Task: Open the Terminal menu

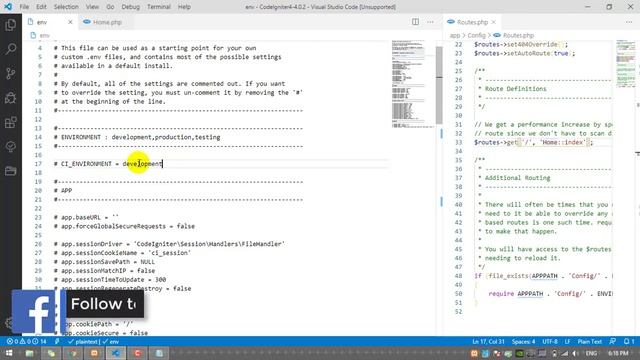Action: pyautogui.click(x=159, y=7)
